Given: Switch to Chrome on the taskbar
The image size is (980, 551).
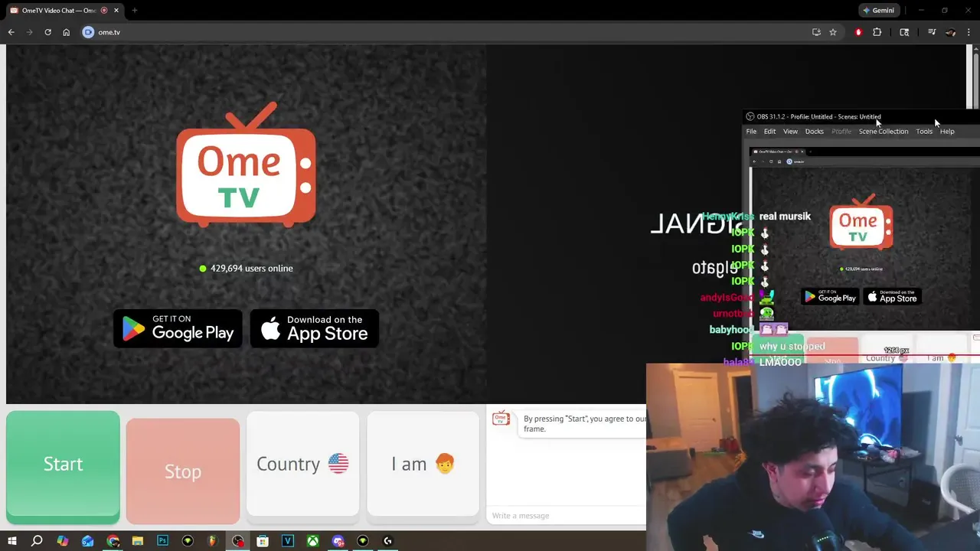Looking at the screenshot, I should 113,541.
